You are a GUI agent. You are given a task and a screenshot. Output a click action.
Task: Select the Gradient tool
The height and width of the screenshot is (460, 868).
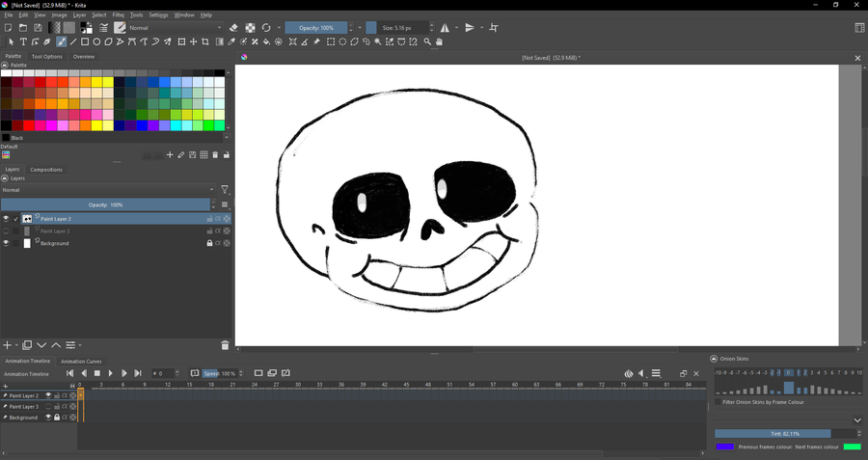tap(220, 41)
